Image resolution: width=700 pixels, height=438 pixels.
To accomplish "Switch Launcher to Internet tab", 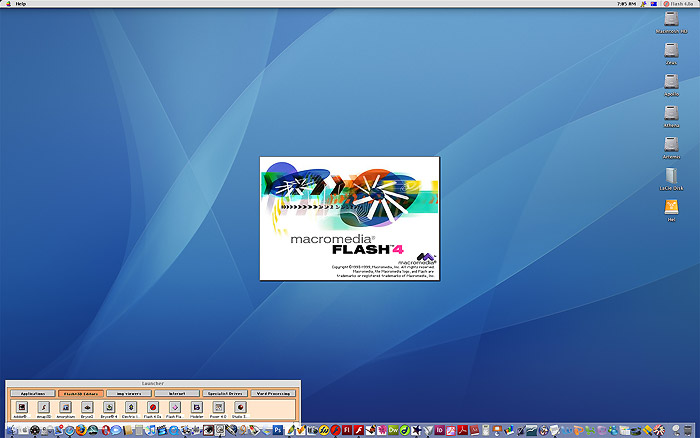I will coord(177,393).
